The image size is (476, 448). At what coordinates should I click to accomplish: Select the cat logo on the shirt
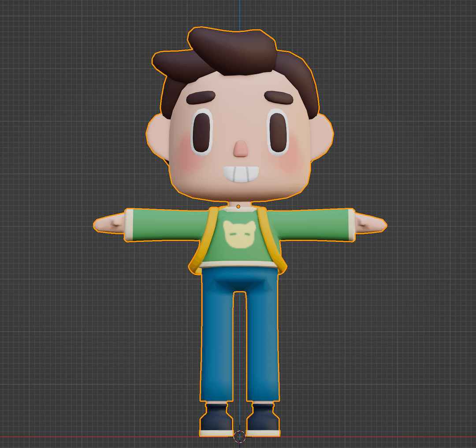coord(240,234)
